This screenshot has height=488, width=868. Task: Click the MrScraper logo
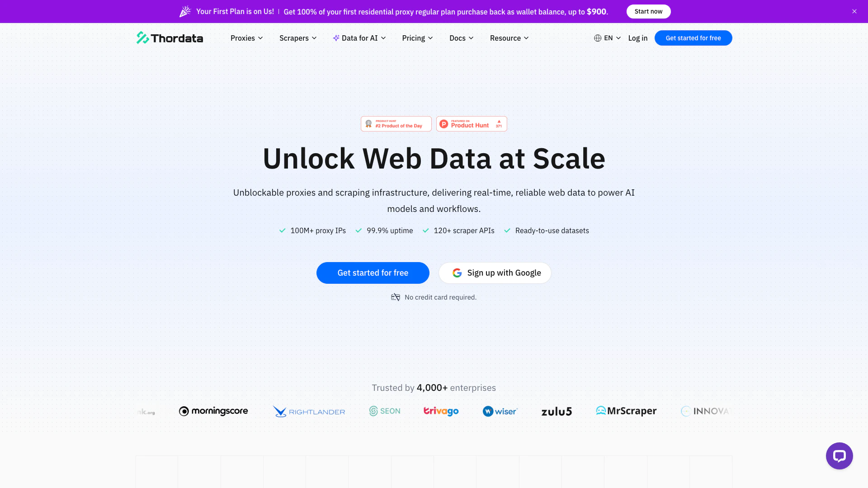(626, 411)
